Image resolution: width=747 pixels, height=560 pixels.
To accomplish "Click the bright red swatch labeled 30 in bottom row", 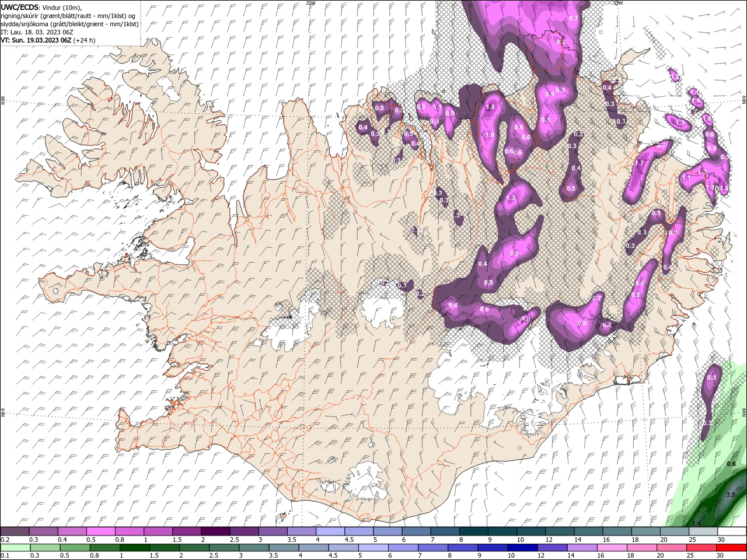I will [x=732, y=548].
